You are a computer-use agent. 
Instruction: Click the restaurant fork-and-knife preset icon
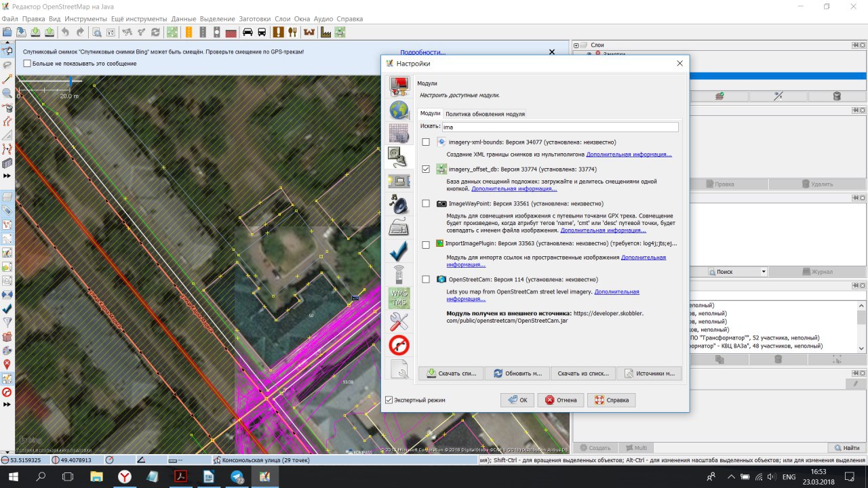click(293, 32)
